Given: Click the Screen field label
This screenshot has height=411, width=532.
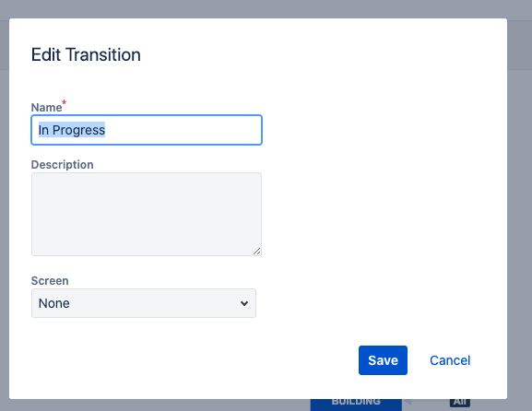Looking at the screenshot, I should pos(50,281).
